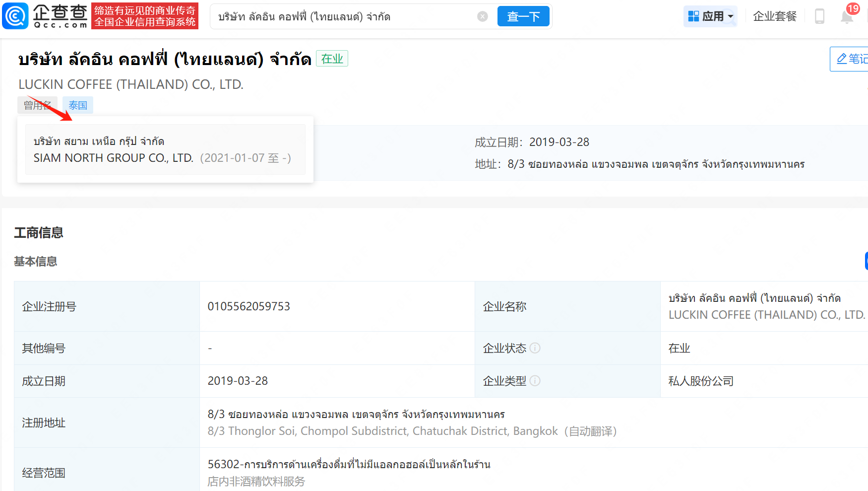Open the mobile app phone icon

[819, 16]
